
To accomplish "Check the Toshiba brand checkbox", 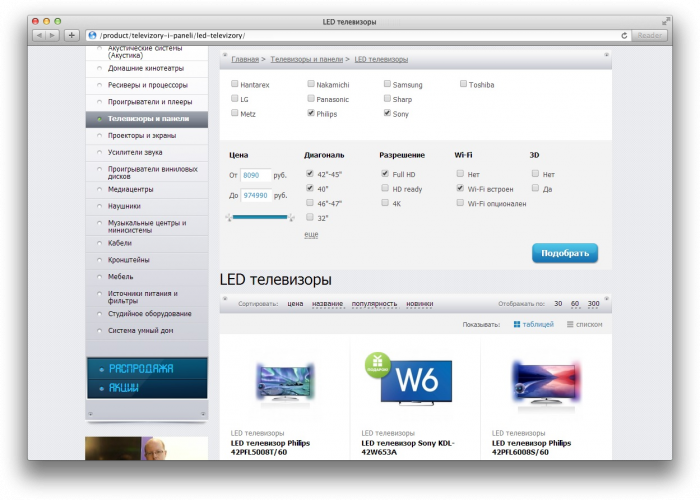I will (x=463, y=83).
